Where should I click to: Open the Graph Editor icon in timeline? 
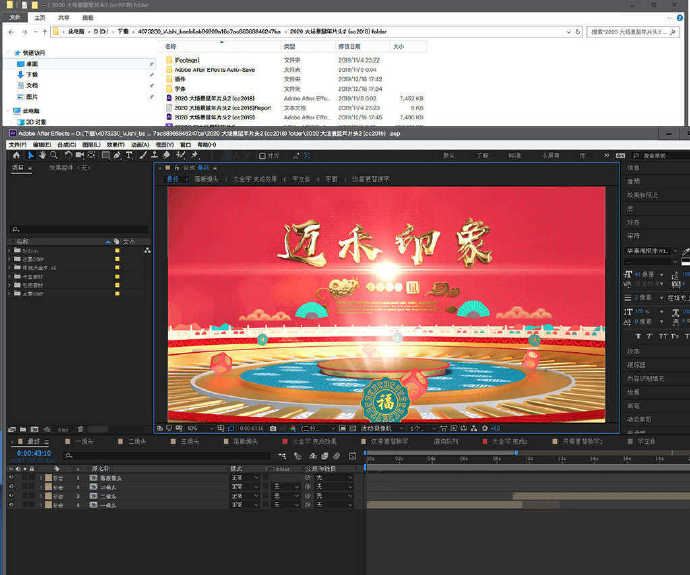352,456
